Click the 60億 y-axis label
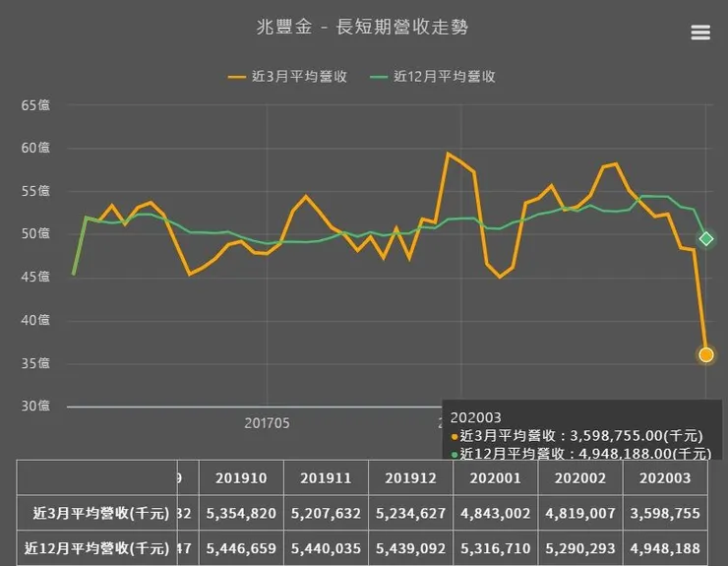 [35, 148]
